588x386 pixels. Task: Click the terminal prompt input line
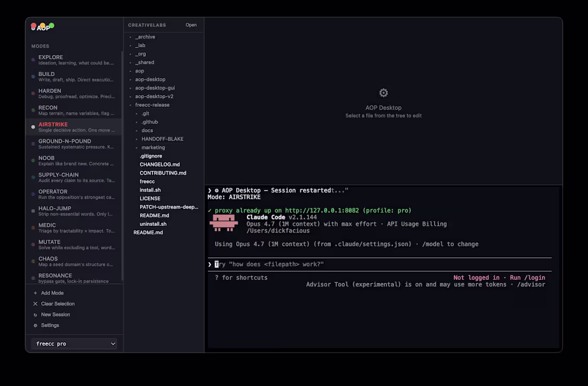click(x=380, y=264)
